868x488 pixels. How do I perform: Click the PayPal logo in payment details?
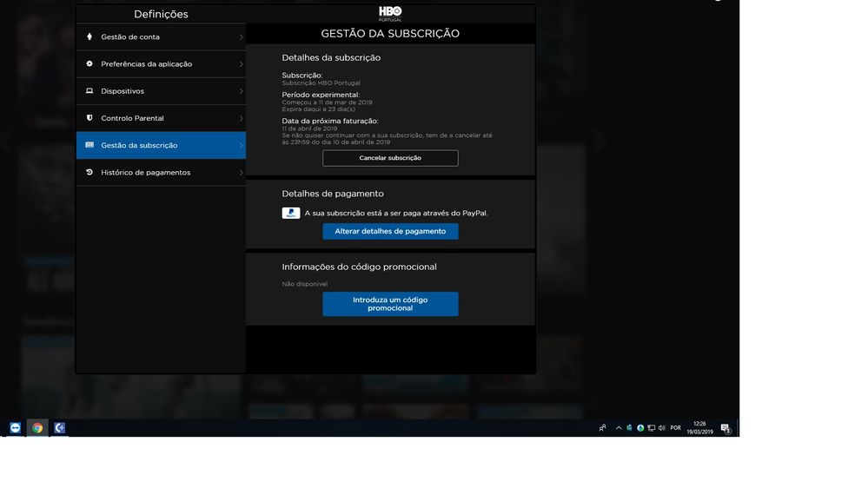[x=291, y=213]
